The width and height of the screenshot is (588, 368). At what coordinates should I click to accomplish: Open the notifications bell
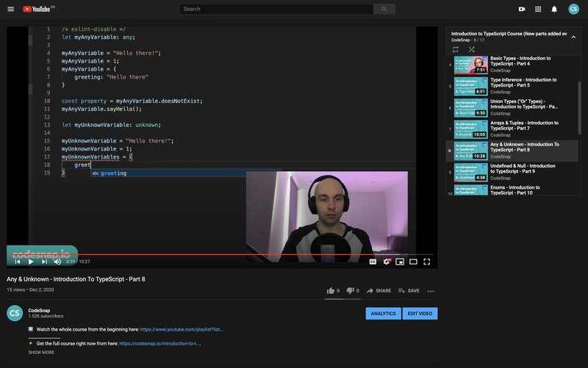point(554,9)
